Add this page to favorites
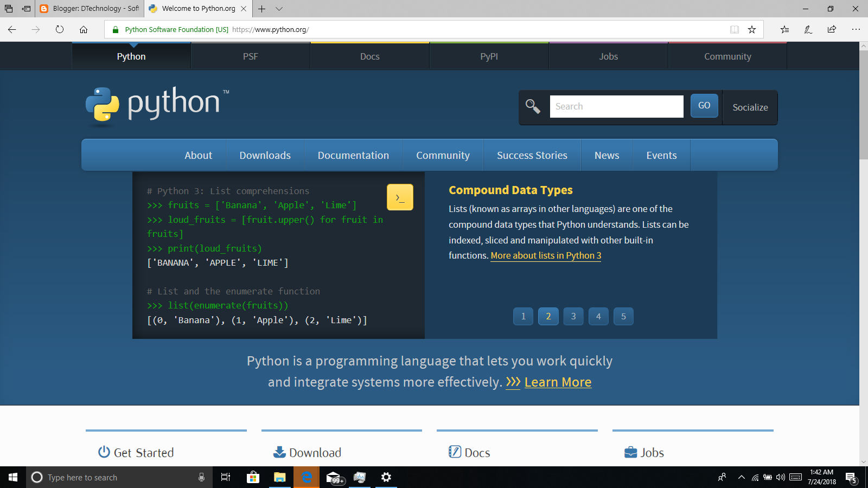This screenshot has height=488, width=868. [x=752, y=29]
